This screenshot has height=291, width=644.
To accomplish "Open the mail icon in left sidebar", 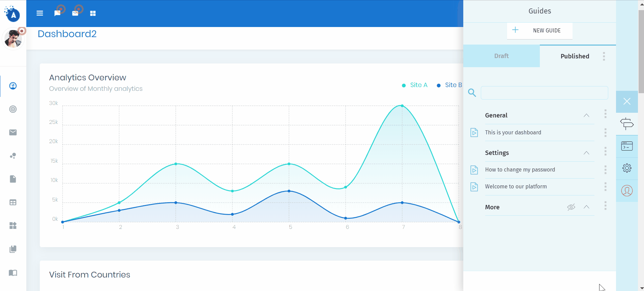I will point(13,132).
